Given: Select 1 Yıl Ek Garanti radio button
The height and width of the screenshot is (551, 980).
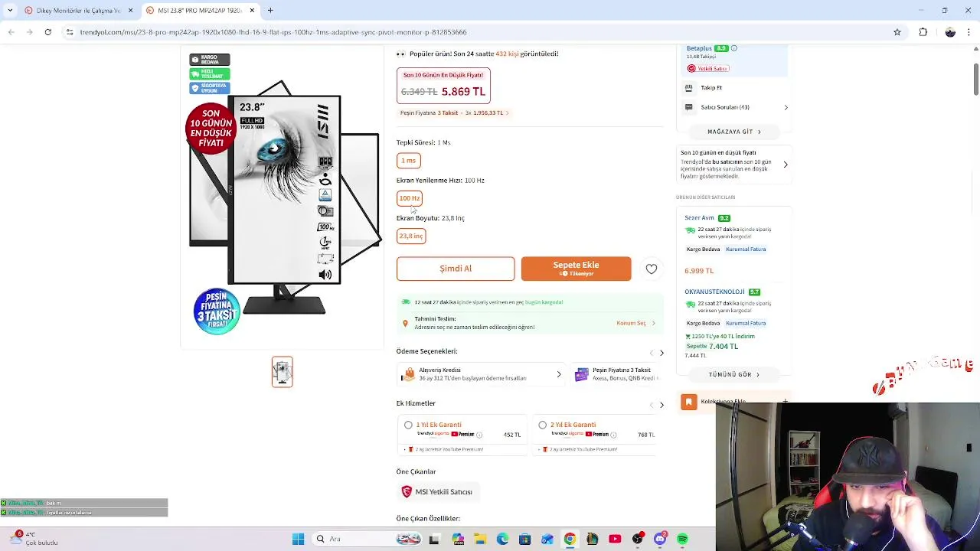Looking at the screenshot, I should 408,425.
